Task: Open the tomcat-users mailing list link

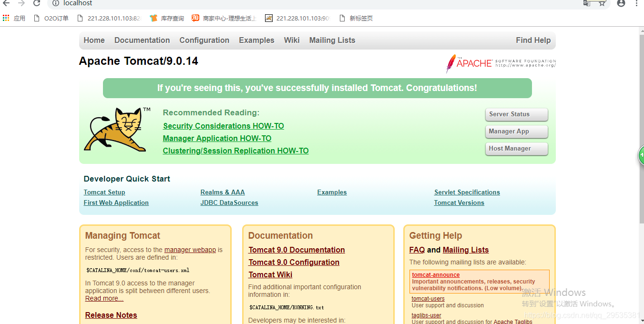Action: click(x=428, y=299)
